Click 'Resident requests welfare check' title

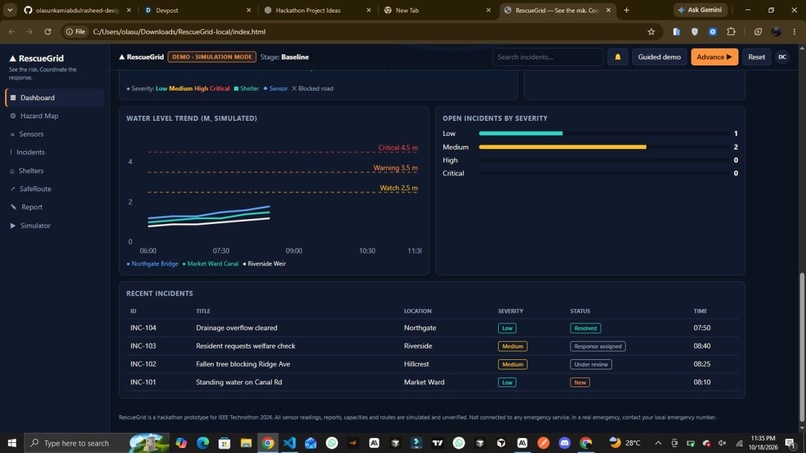(x=245, y=346)
